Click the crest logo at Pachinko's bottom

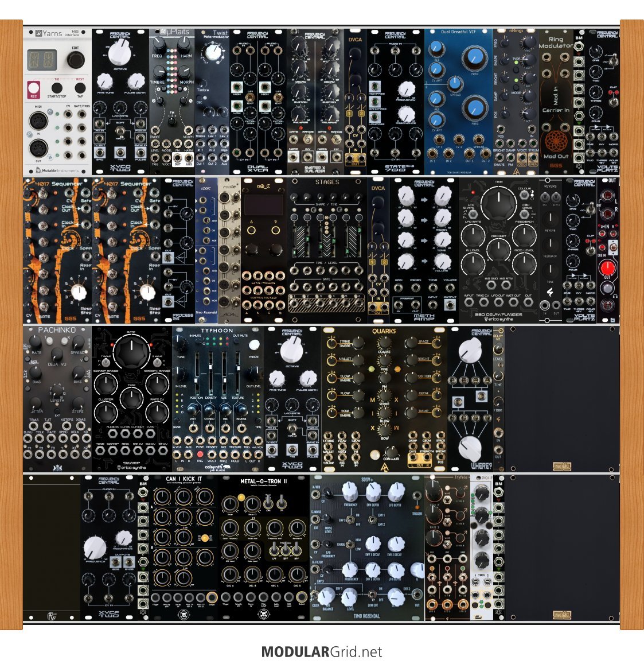[x=57, y=467]
